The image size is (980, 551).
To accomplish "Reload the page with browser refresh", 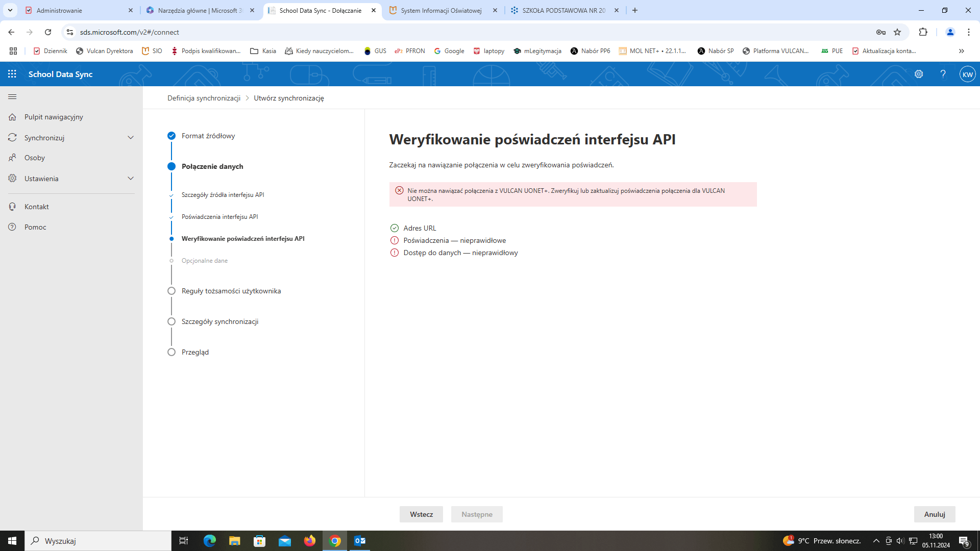I will click(48, 32).
